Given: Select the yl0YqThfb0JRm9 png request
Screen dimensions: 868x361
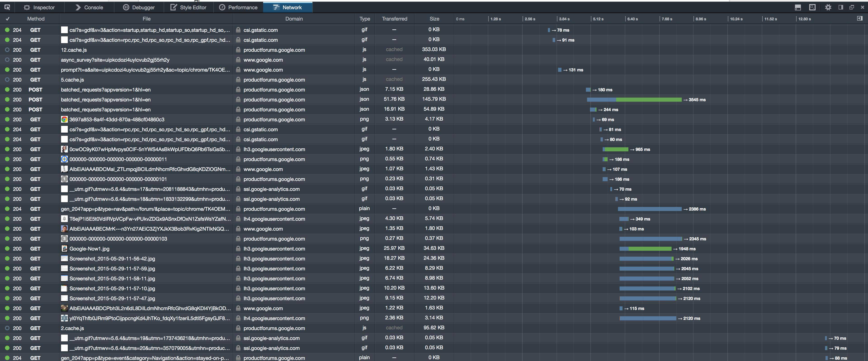Looking at the screenshot, I should pyautogui.click(x=434, y=318).
